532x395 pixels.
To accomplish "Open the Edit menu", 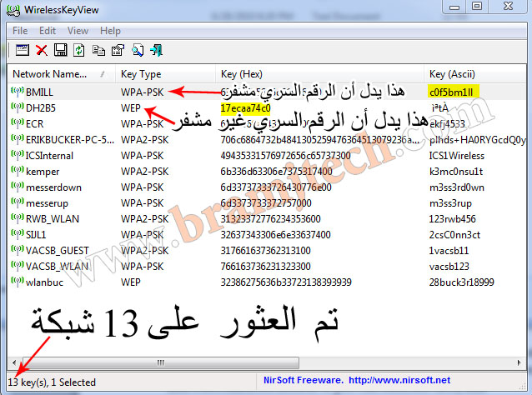I will coord(49,31).
